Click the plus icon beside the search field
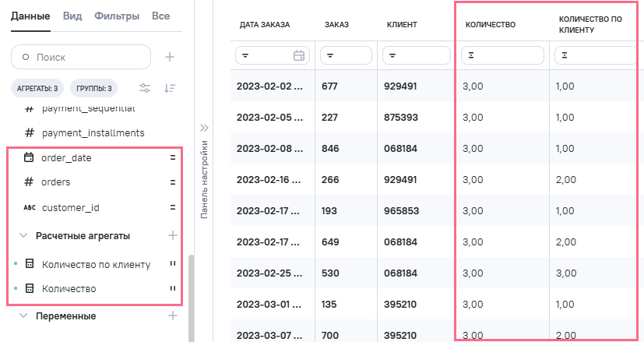This screenshot has height=342, width=644. point(170,57)
